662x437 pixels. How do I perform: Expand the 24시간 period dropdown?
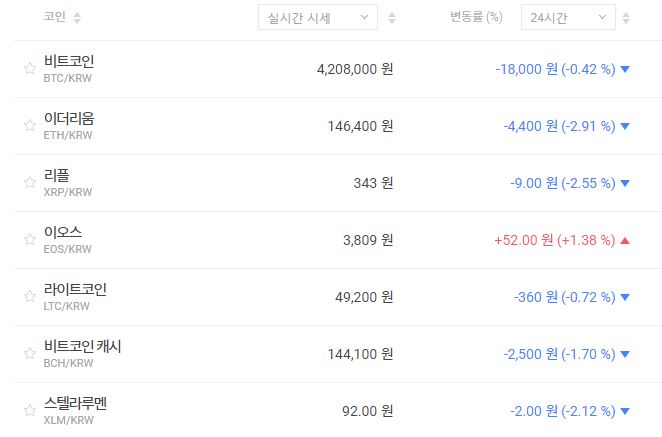click(x=568, y=18)
